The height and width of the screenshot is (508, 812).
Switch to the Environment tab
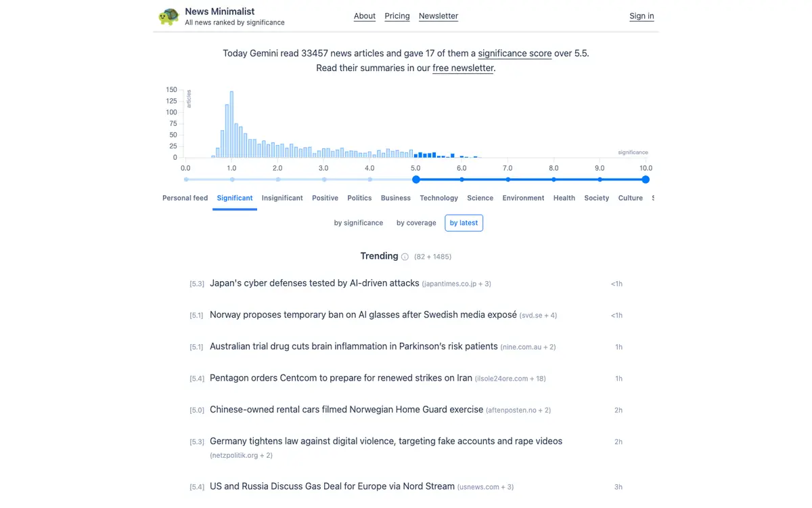(x=523, y=198)
